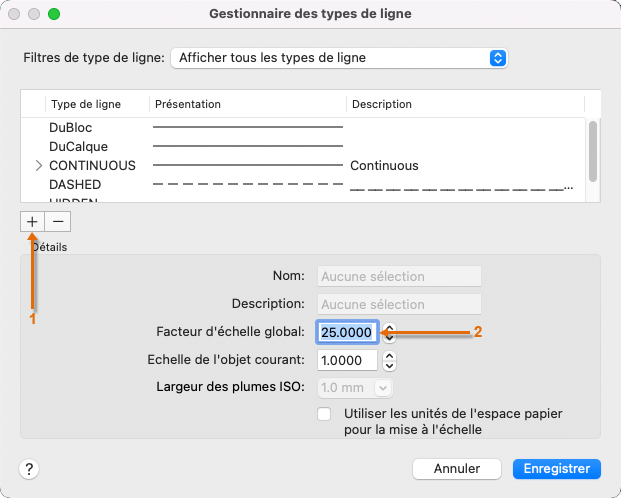Image resolution: width=621 pixels, height=498 pixels.
Task: Expand the CONTINUOUS linetype row arrow
Action: pyautogui.click(x=38, y=166)
